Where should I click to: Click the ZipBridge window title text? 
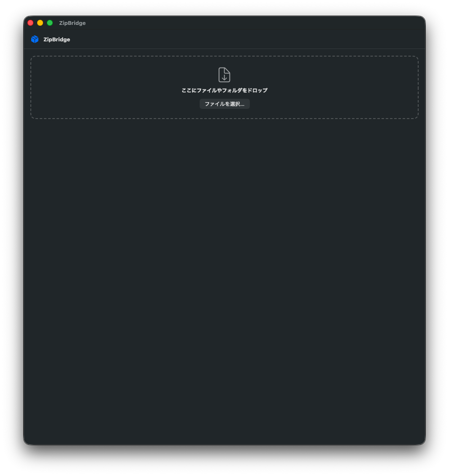(72, 23)
